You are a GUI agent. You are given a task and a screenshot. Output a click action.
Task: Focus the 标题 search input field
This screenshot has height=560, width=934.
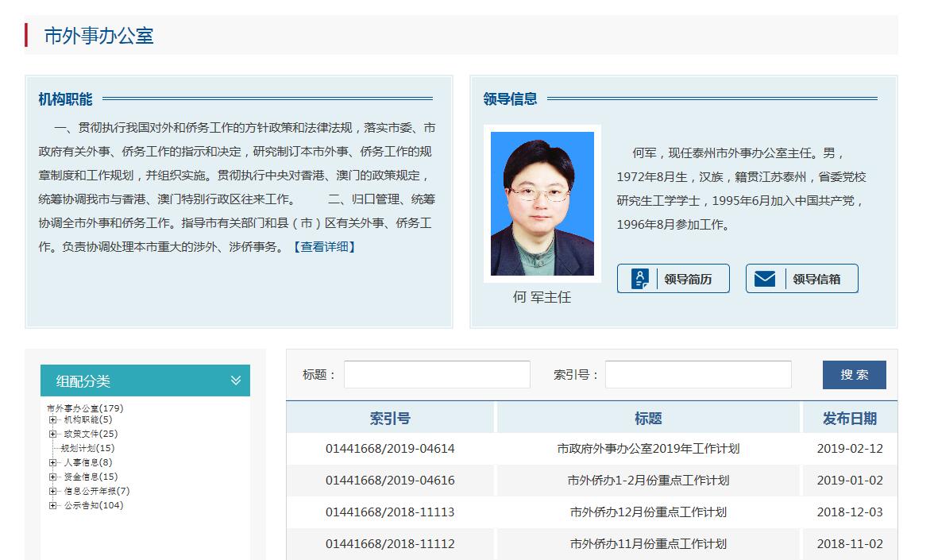pos(437,375)
